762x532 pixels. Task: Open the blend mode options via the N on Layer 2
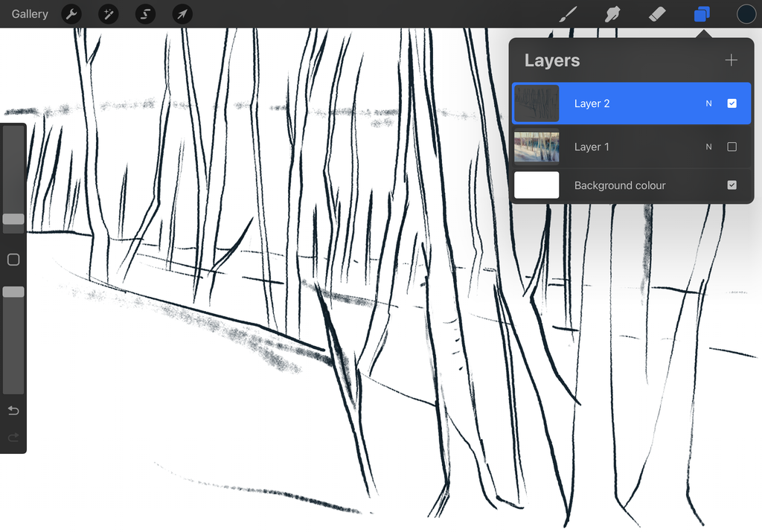click(x=708, y=103)
